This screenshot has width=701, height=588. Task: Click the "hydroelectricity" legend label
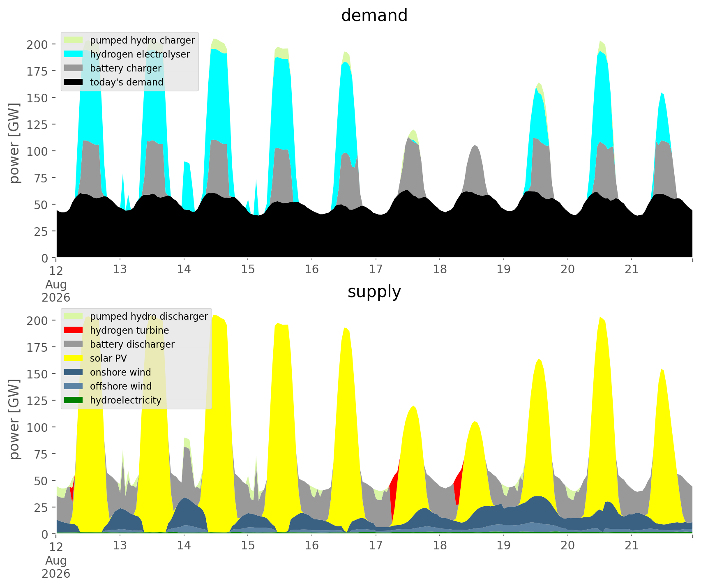pyautogui.click(x=126, y=401)
